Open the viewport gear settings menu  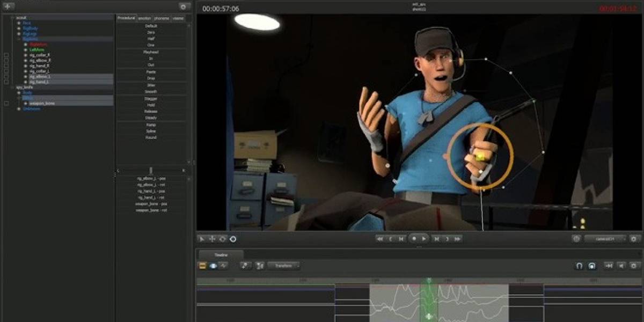pos(635,239)
